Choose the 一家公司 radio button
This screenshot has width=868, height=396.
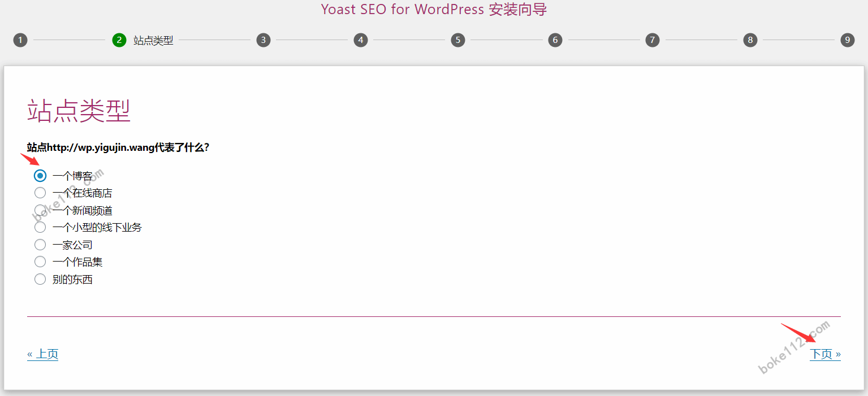[40, 245]
